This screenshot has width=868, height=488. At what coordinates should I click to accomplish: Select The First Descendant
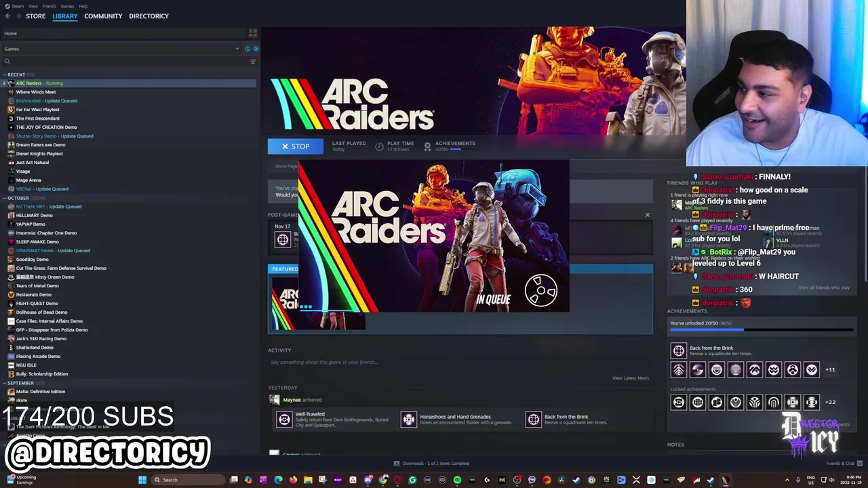coord(37,119)
